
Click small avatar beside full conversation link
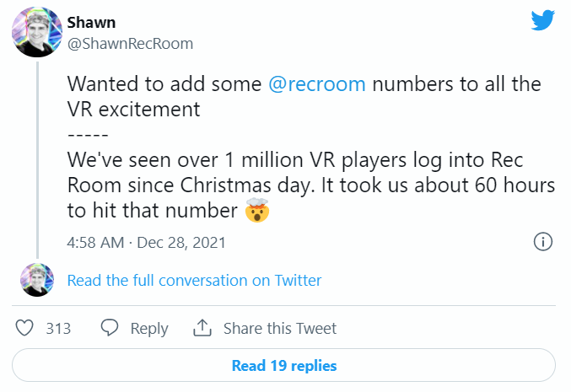[36, 280]
